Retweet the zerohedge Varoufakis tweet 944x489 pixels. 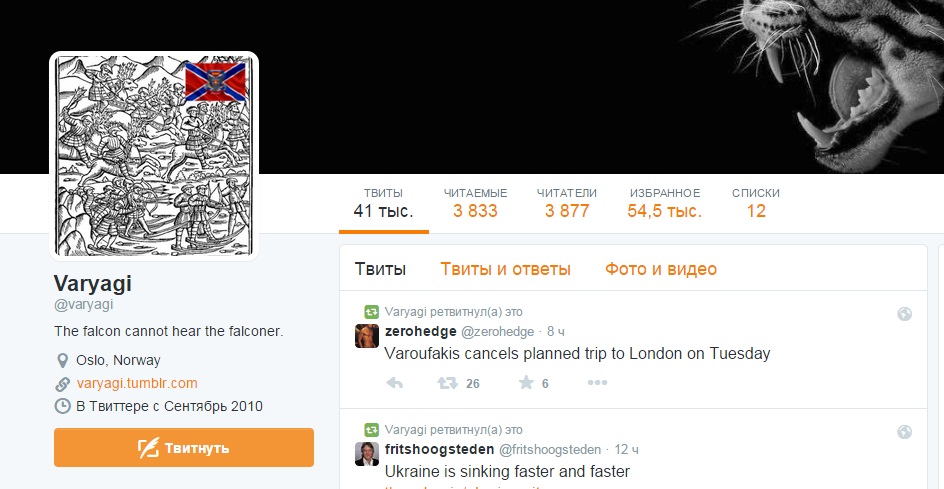coord(447,383)
